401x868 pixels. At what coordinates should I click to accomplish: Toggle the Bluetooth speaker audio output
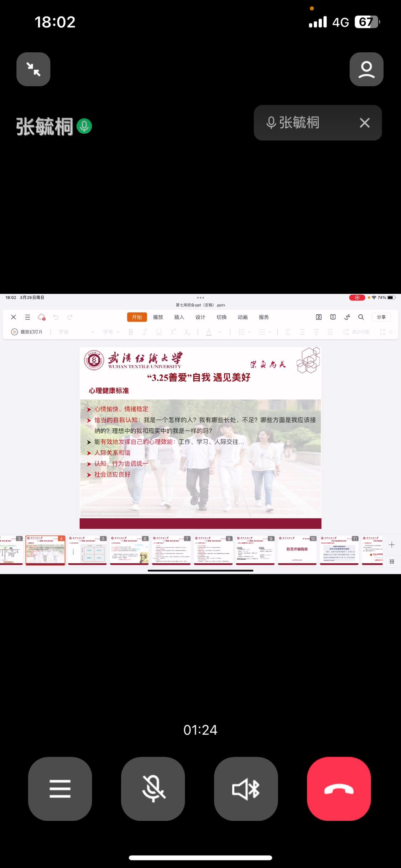(x=246, y=789)
